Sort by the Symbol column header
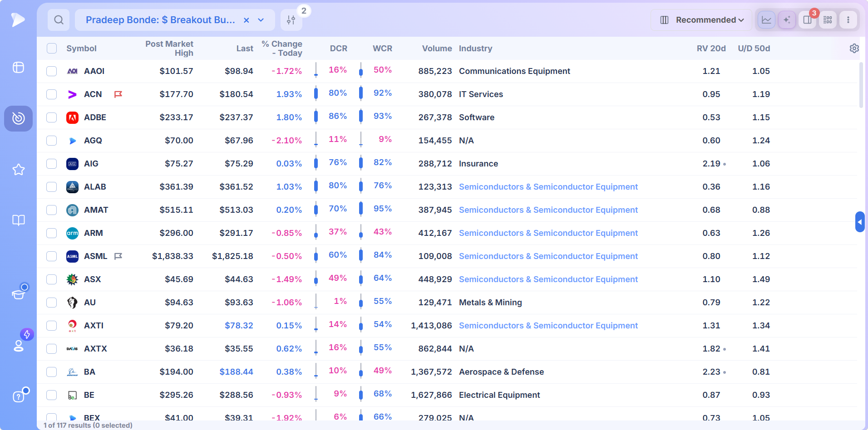 (81, 49)
